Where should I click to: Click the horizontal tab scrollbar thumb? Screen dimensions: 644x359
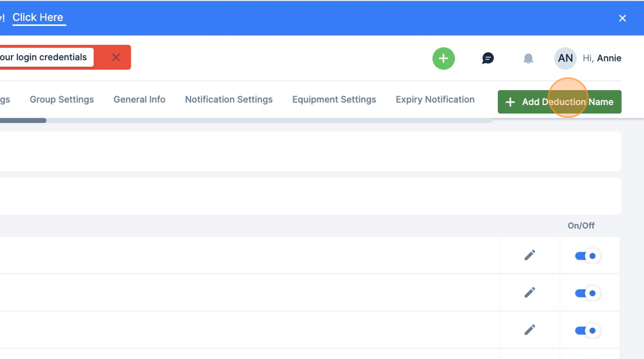click(23, 121)
